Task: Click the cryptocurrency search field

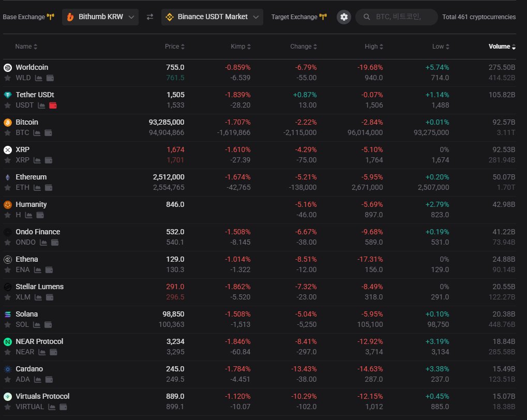Action: (x=396, y=17)
